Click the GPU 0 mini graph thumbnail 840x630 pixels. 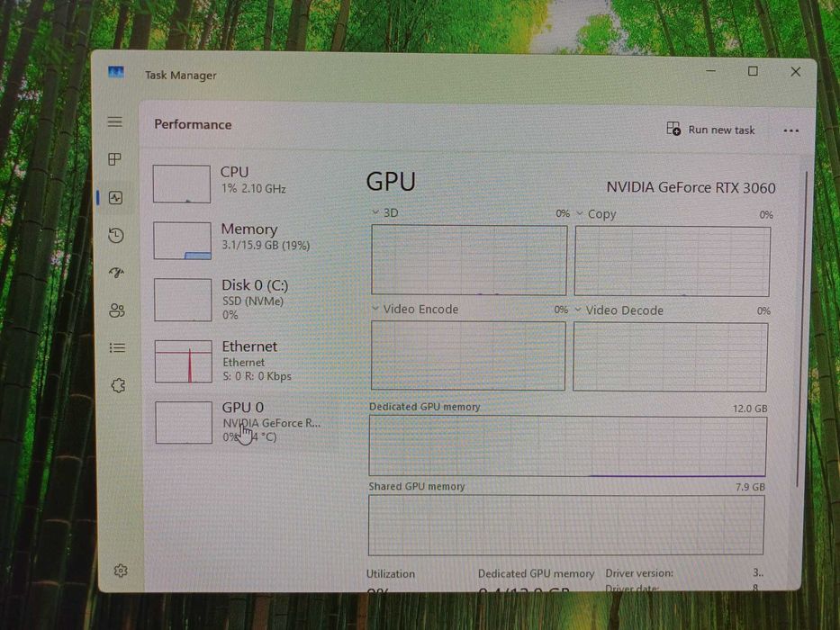(184, 423)
